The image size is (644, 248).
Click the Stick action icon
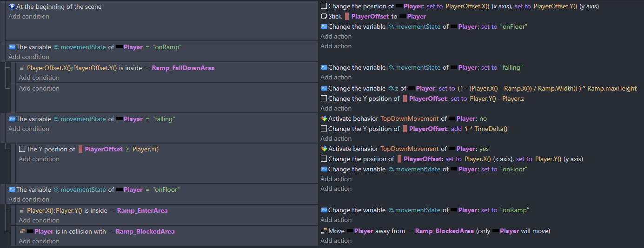click(x=324, y=16)
